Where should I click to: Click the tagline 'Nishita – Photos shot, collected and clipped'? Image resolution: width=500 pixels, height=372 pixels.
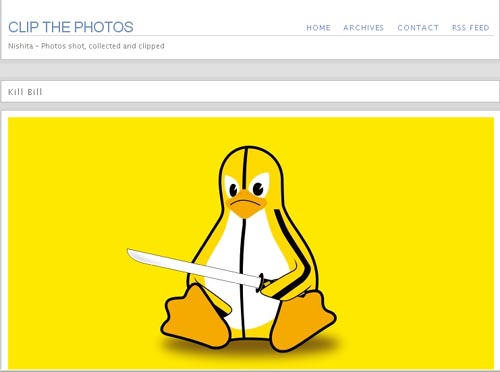pyautogui.click(x=86, y=46)
